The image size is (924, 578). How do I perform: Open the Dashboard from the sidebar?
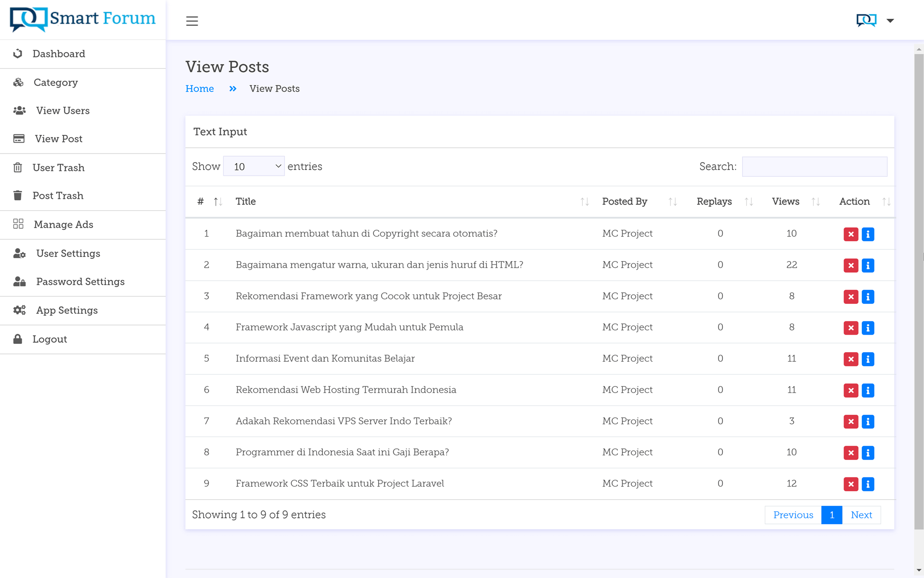(x=59, y=53)
